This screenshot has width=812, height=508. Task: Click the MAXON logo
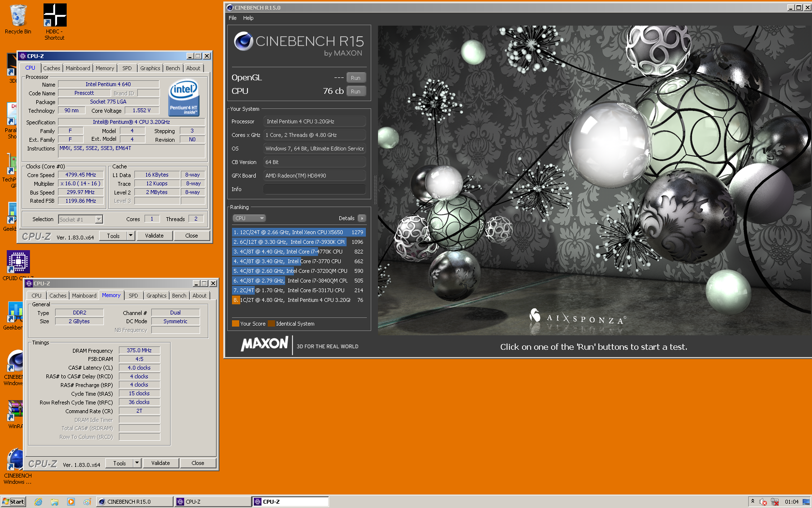(264, 344)
